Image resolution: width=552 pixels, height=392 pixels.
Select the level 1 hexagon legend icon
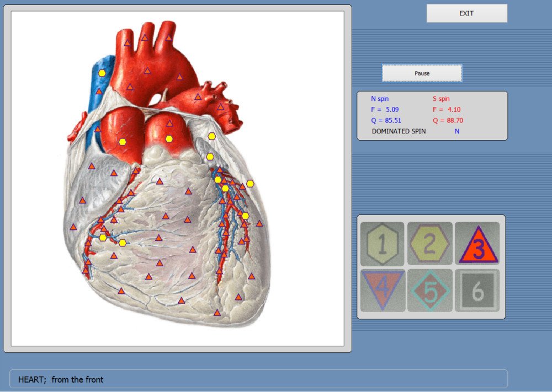[382, 243]
